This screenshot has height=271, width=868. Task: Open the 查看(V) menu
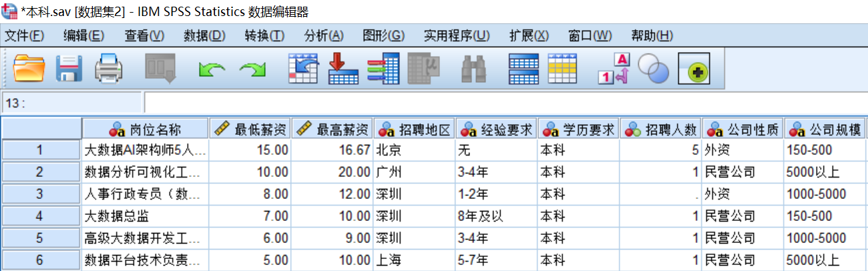(144, 35)
